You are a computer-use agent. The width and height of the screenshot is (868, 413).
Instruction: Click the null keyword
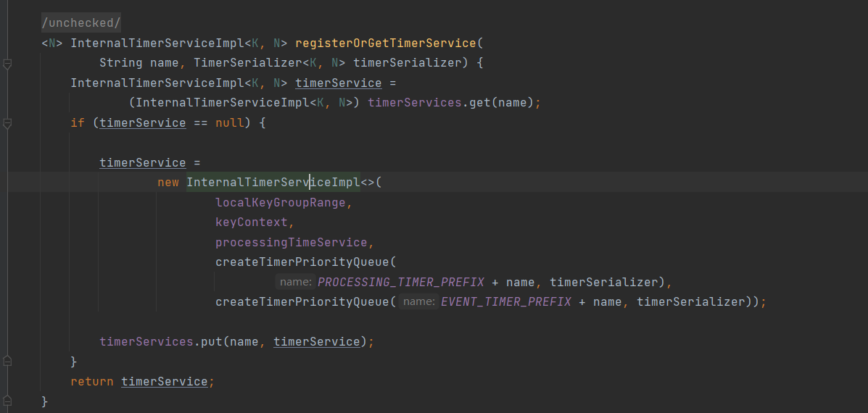point(230,122)
